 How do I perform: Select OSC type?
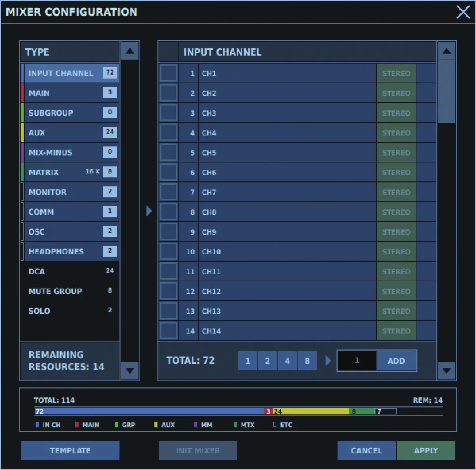pyautogui.click(x=70, y=232)
